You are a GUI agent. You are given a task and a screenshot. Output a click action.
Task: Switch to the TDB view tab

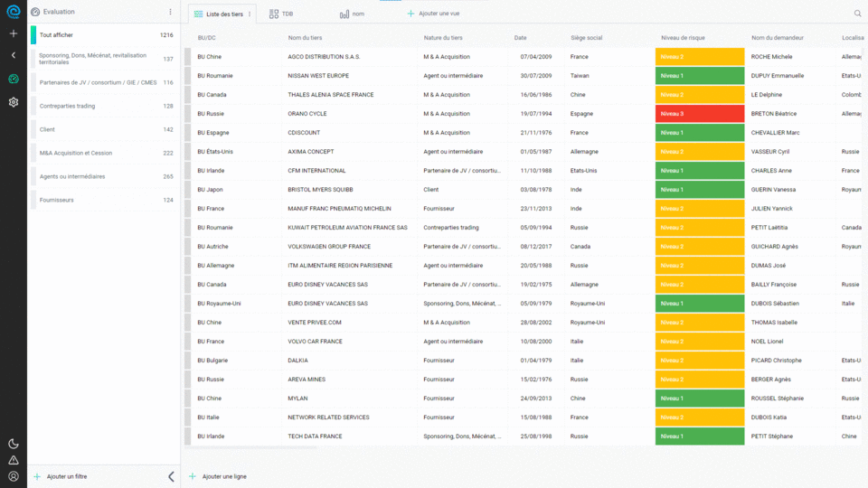[x=281, y=14]
